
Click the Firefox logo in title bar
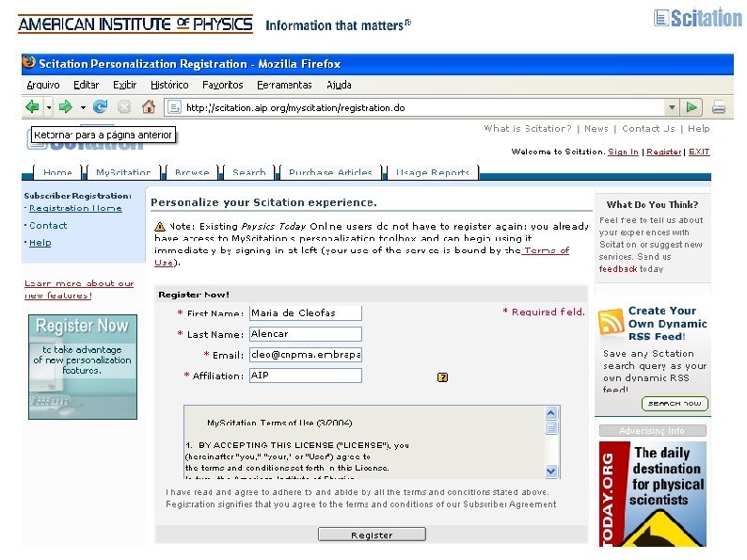29,63
